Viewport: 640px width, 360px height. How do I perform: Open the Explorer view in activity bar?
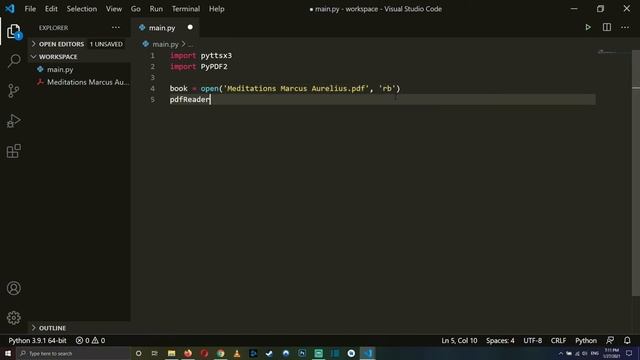(x=13, y=32)
